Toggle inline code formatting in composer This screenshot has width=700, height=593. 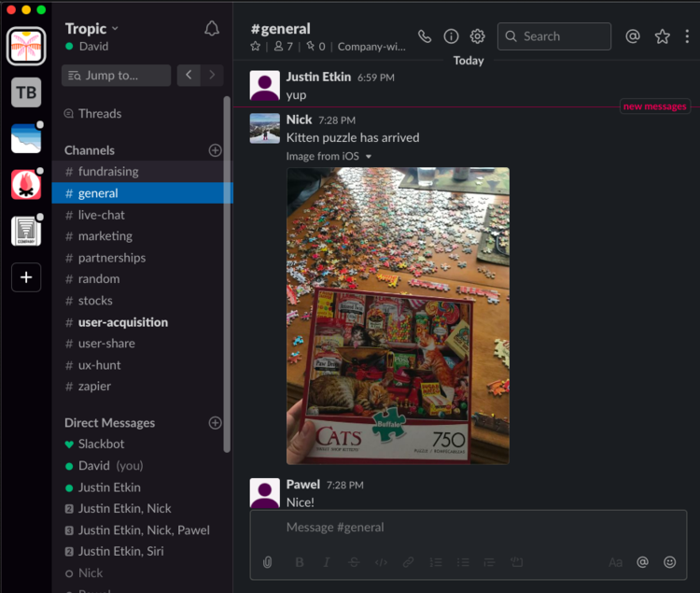click(x=381, y=562)
